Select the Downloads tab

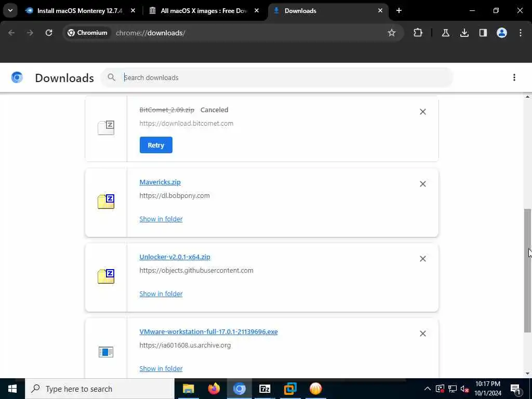pos(328,10)
